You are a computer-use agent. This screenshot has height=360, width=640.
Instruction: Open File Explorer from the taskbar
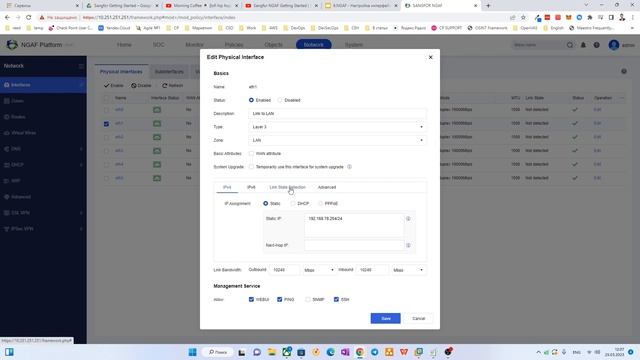point(272,352)
